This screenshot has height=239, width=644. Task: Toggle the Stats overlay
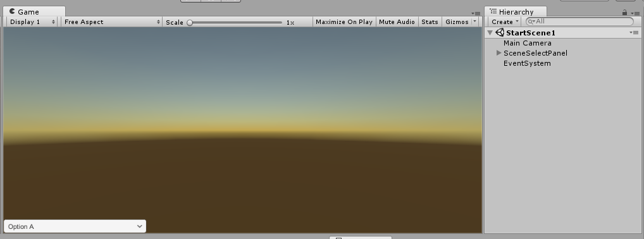[430, 21]
